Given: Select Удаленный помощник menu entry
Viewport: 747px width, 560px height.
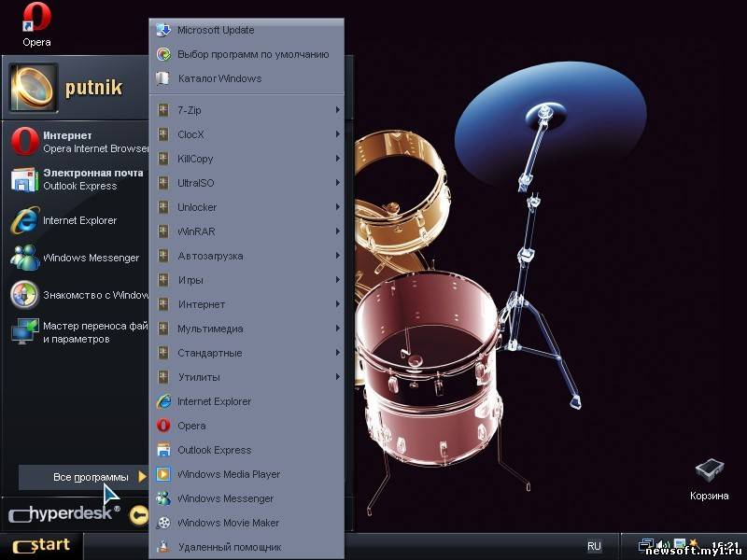Looking at the screenshot, I should point(247,547).
